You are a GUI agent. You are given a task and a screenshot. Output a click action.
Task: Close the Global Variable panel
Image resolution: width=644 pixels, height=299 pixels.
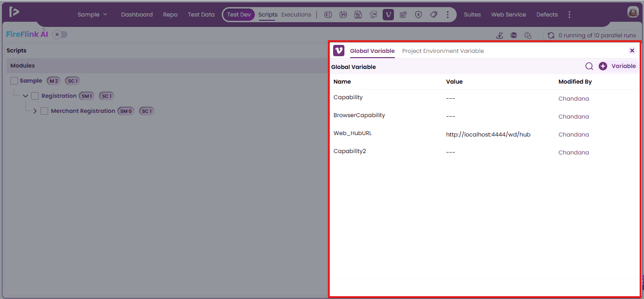click(632, 51)
